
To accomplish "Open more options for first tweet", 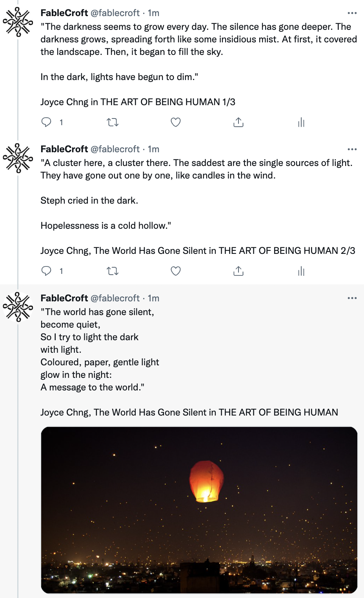I will click(x=352, y=13).
